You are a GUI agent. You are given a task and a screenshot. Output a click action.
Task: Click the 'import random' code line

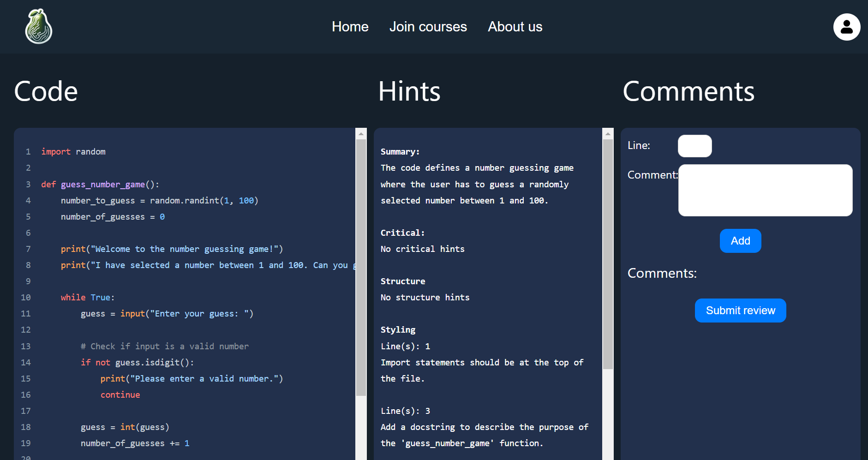click(x=73, y=152)
